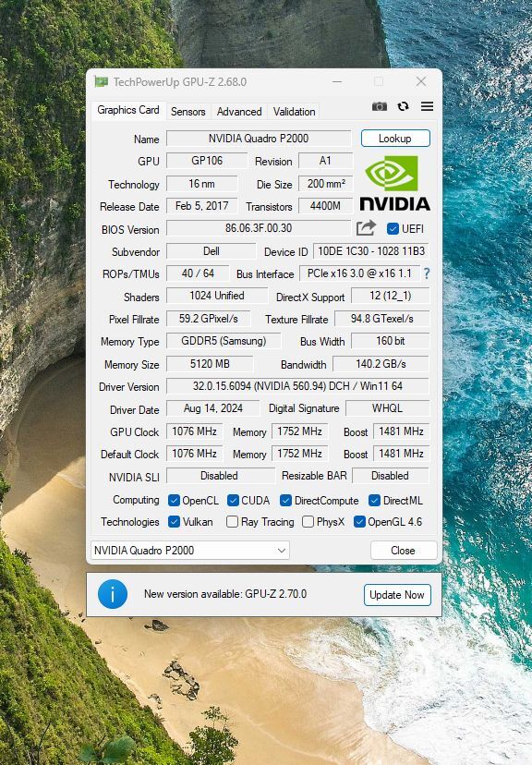Click the Device ID field 10DE 1C30

tap(371, 251)
